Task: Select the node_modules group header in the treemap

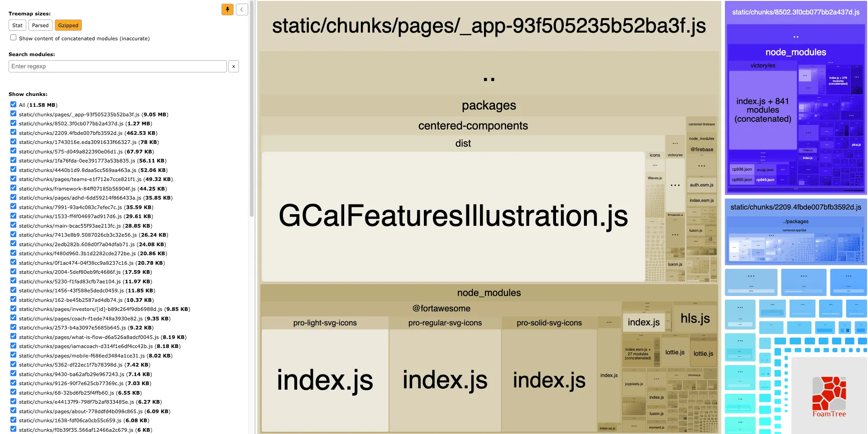Action: (488, 292)
